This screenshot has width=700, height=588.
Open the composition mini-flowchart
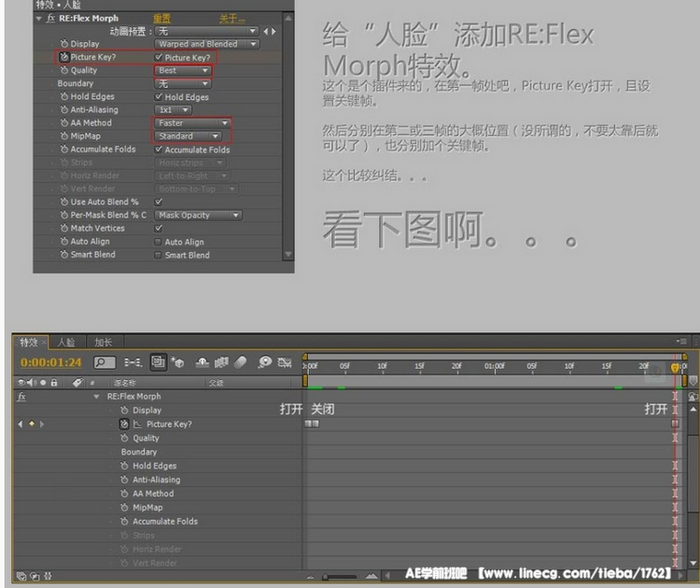pyautogui.click(x=133, y=362)
